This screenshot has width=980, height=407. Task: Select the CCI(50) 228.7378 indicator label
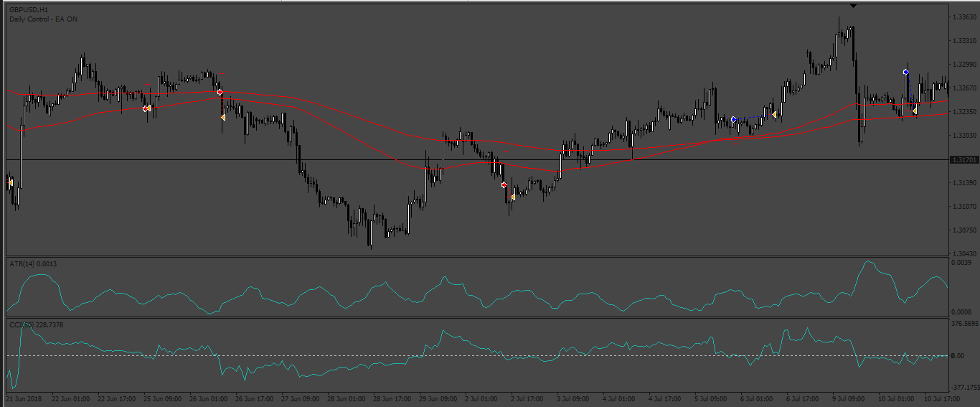click(37, 326)
